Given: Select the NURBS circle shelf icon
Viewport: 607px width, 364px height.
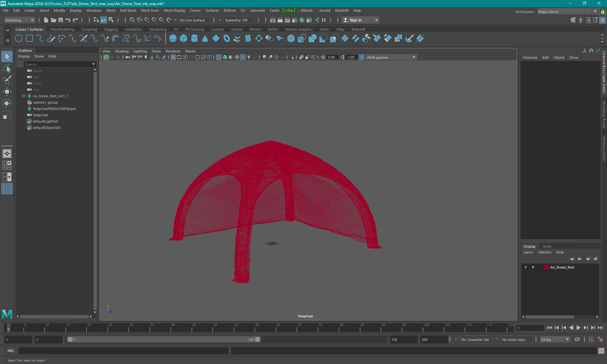Looking at the screenshot, I should click(19, 39).
